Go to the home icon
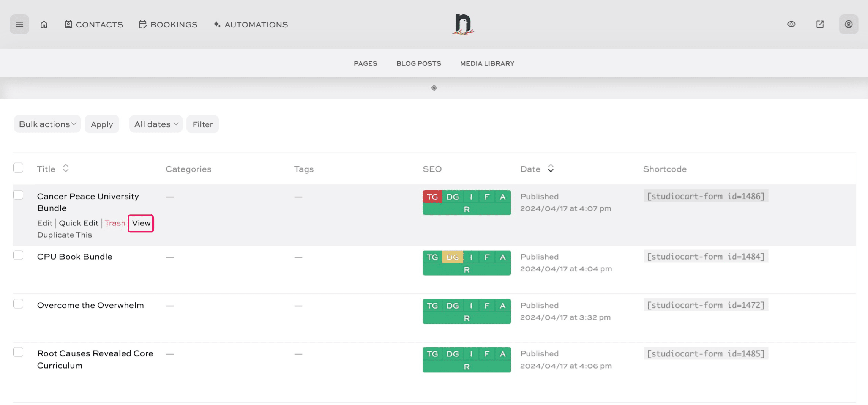 pos(44,24)
